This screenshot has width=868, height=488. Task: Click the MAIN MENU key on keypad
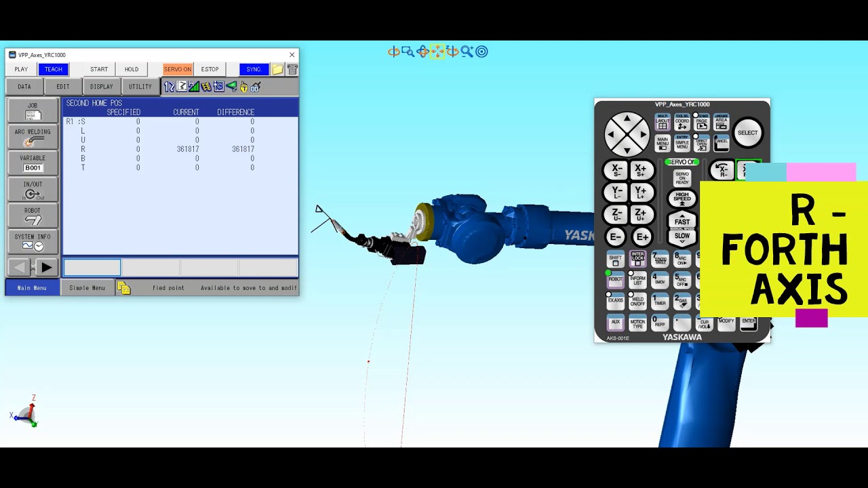(663, 142)
